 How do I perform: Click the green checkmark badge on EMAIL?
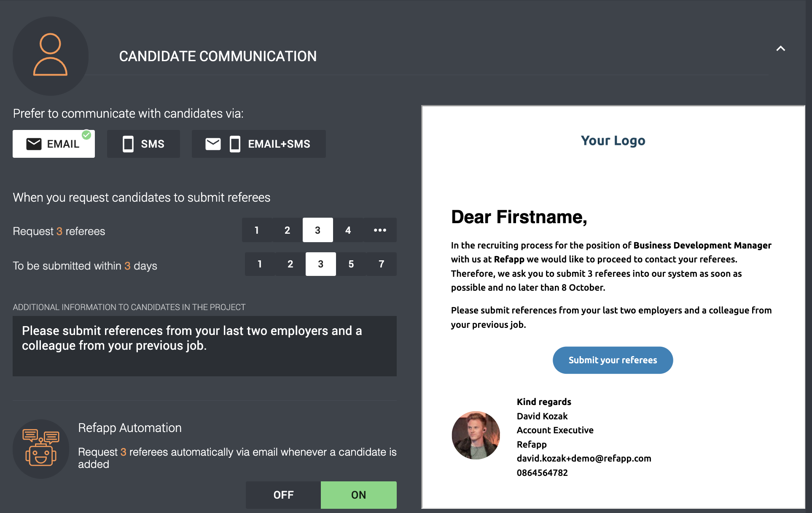click(x=86, y=135)
